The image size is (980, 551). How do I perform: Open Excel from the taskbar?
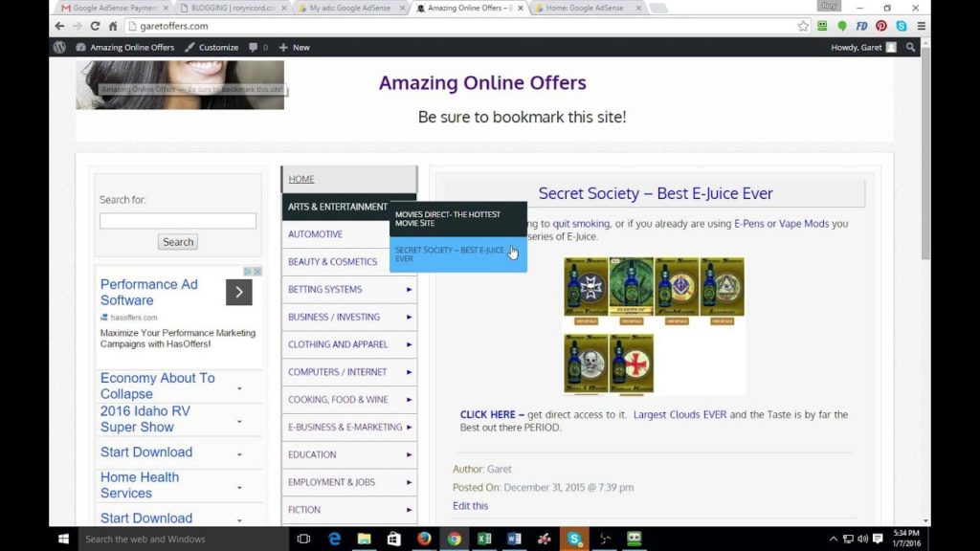[484, 539]
